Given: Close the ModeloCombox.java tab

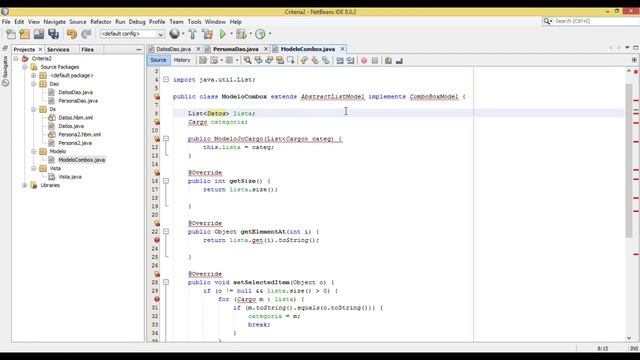Looking at the screenshot, I should tap(342, 49).
